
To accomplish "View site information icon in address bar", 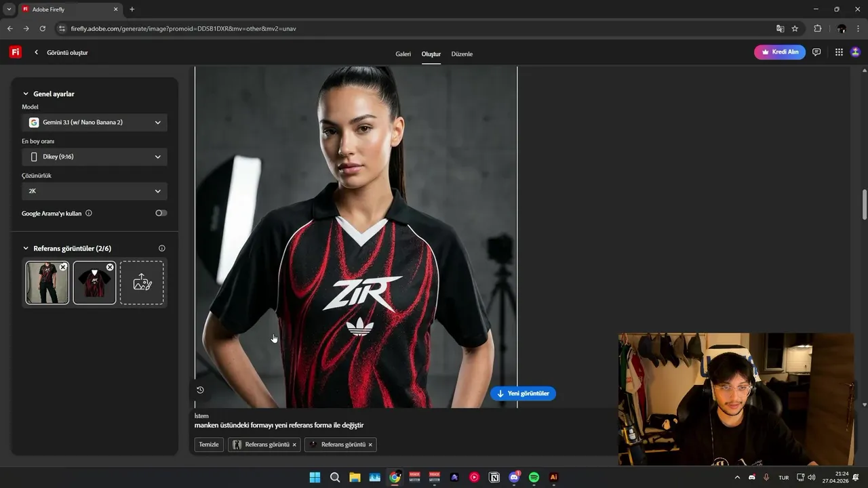I will click(62, 28).
